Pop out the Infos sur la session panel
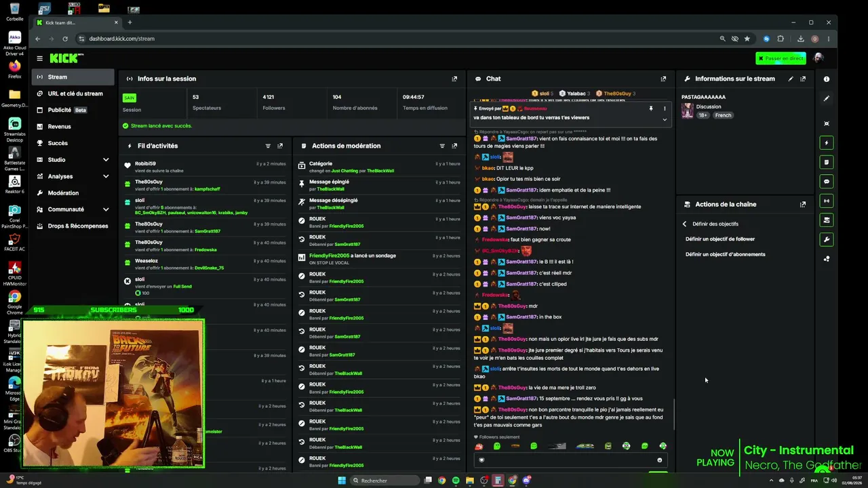This screenshot has height=488, width=868. coord(454,79)
